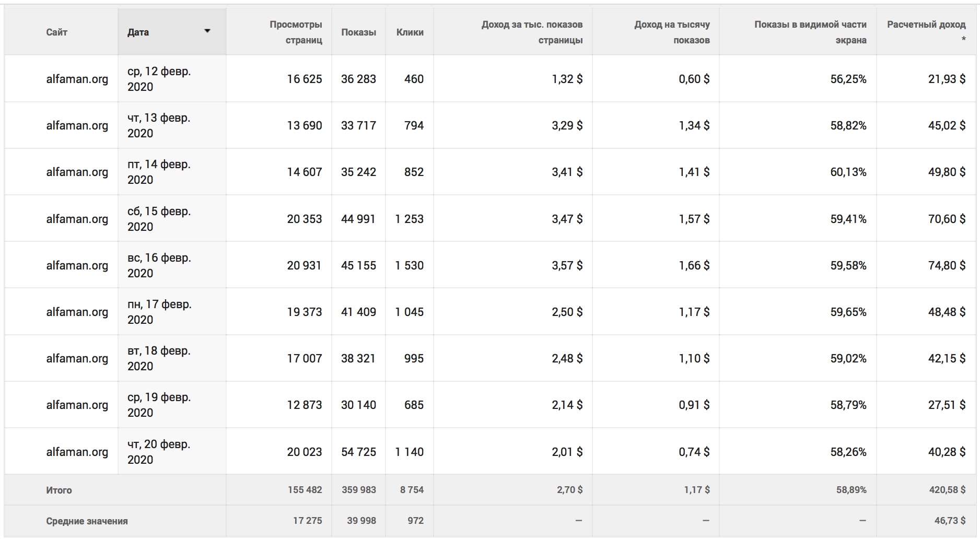Select alfaman.org in the 16 февр. row
The height and width of the screenshot is (539, 980).
77,265
